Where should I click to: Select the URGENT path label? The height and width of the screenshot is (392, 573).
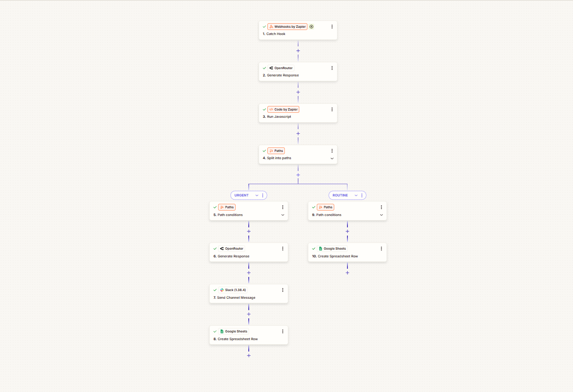241,195
